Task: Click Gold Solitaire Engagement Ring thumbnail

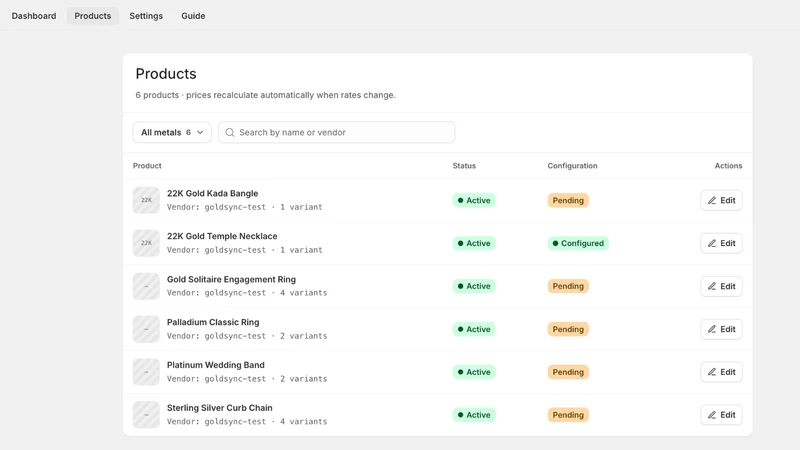Action: pyautogui.click(x=146, y=286)
